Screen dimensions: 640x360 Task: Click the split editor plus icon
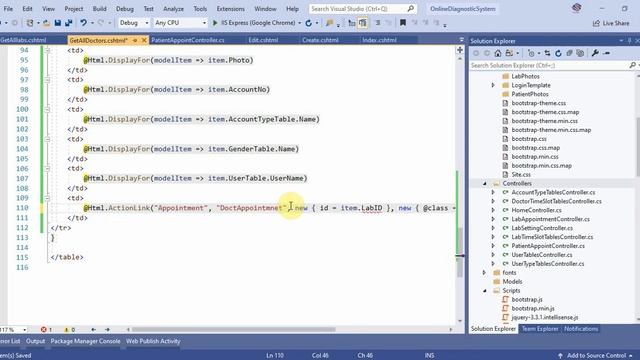point(460,50)
